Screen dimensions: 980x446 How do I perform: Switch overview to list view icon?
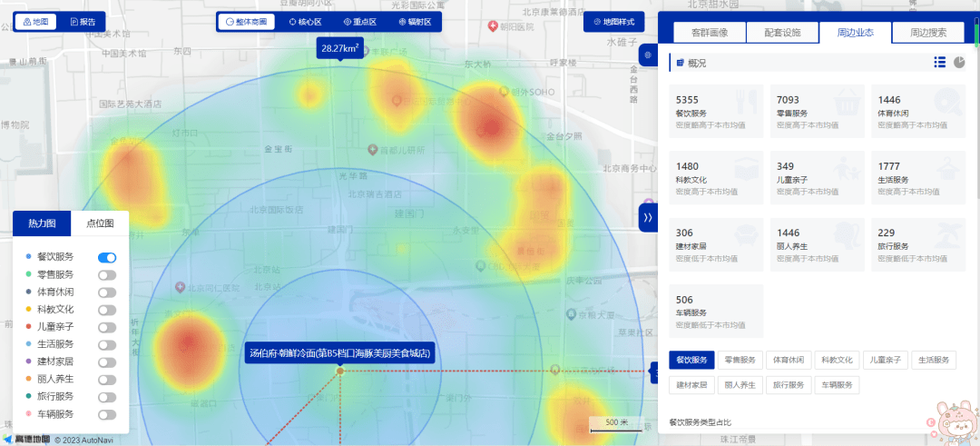[x=939, y=62]
